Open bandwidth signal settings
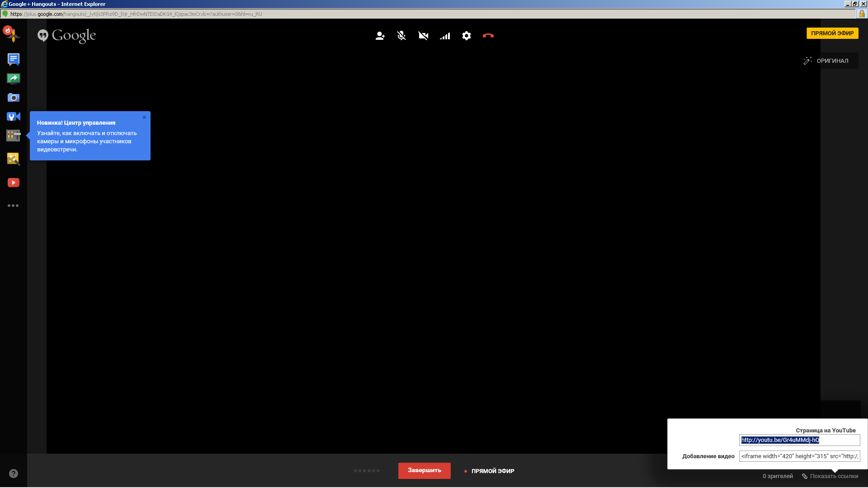 [445, 36]
